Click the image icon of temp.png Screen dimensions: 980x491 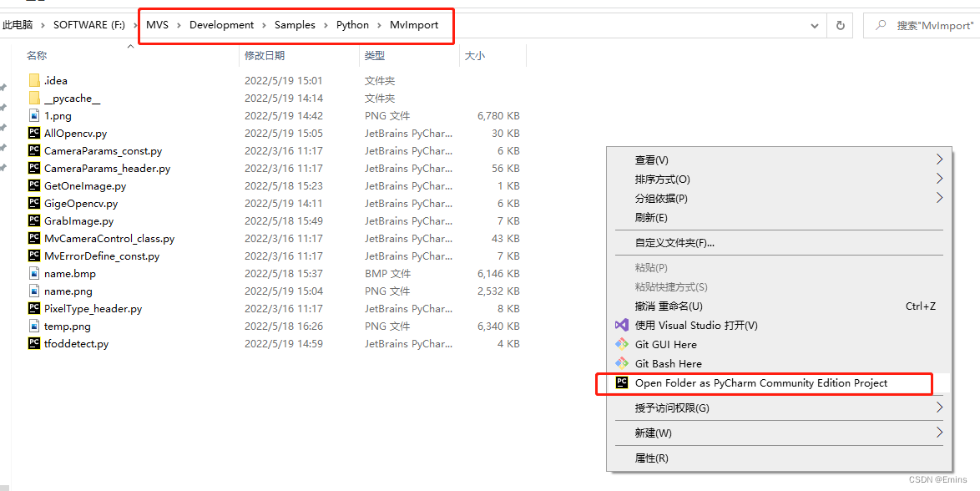click(34, 326)
